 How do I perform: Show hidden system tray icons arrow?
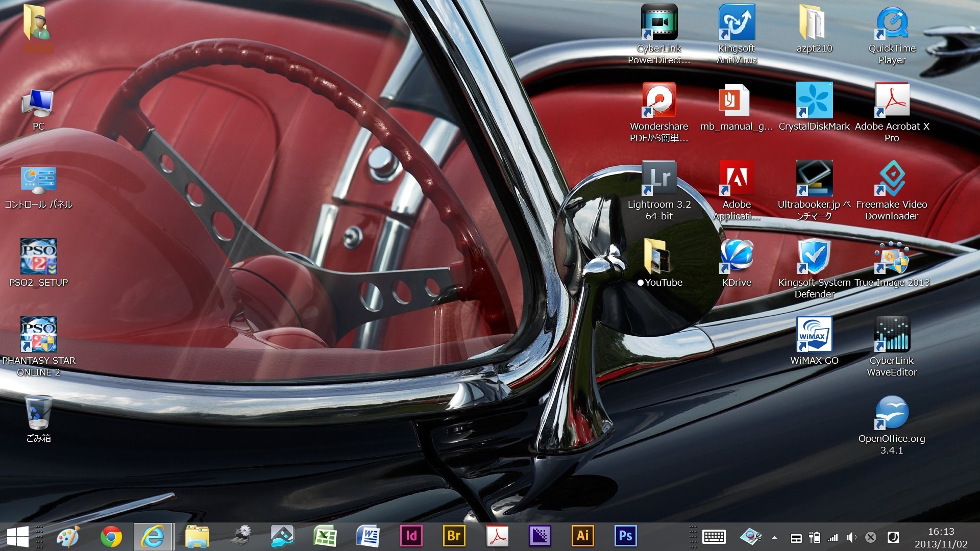click(x=774, y=537)
